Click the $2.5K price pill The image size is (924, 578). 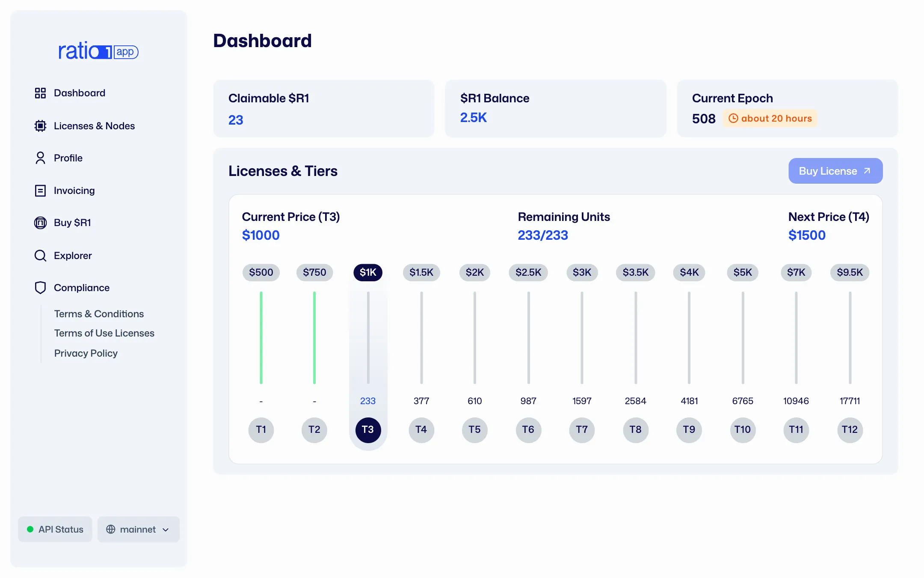528,272
